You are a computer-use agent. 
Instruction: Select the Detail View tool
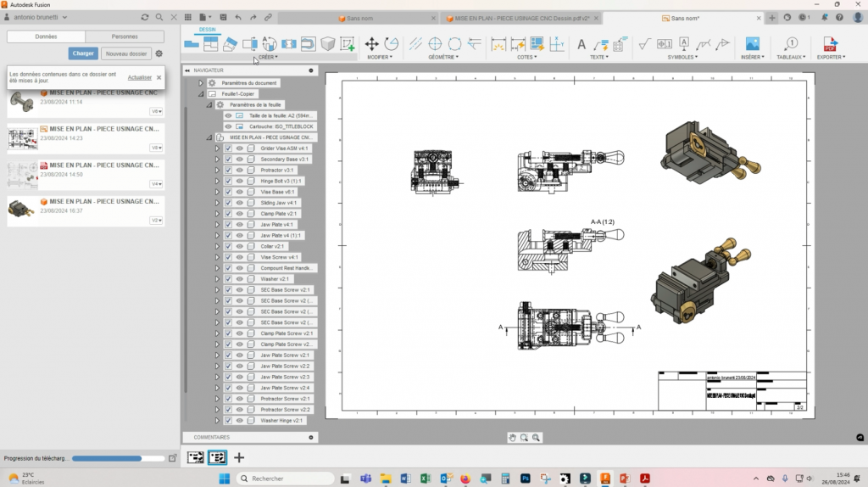[270, 44]
